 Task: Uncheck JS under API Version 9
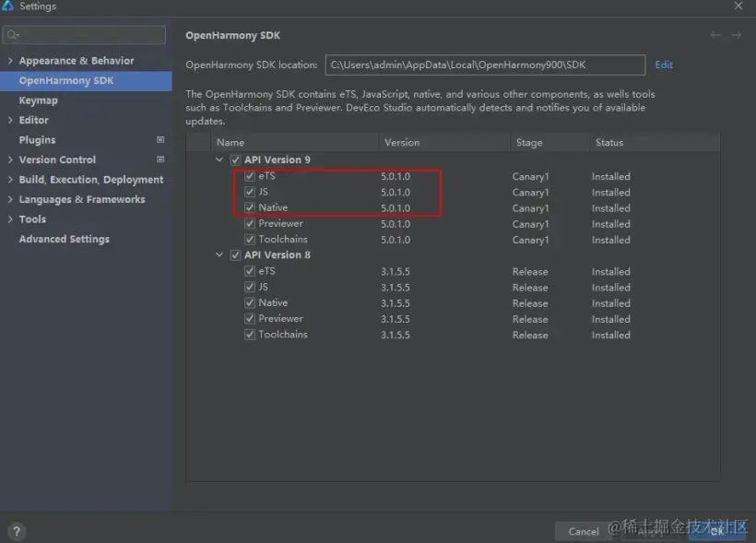point(249,192)
